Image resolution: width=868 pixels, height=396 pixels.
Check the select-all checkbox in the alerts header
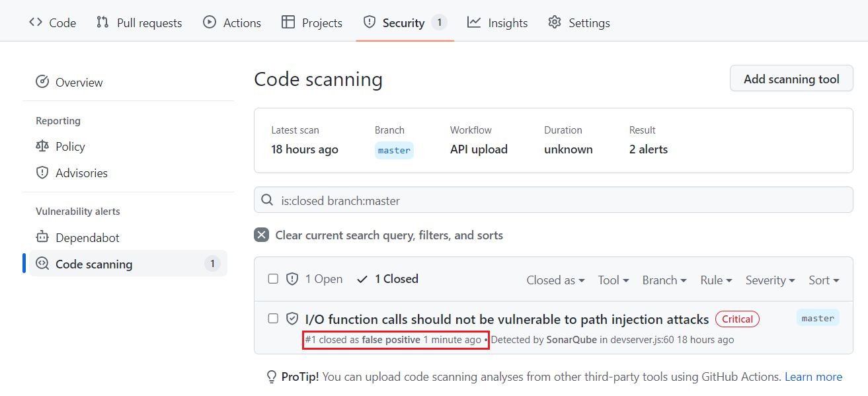(x=273, y=278)
